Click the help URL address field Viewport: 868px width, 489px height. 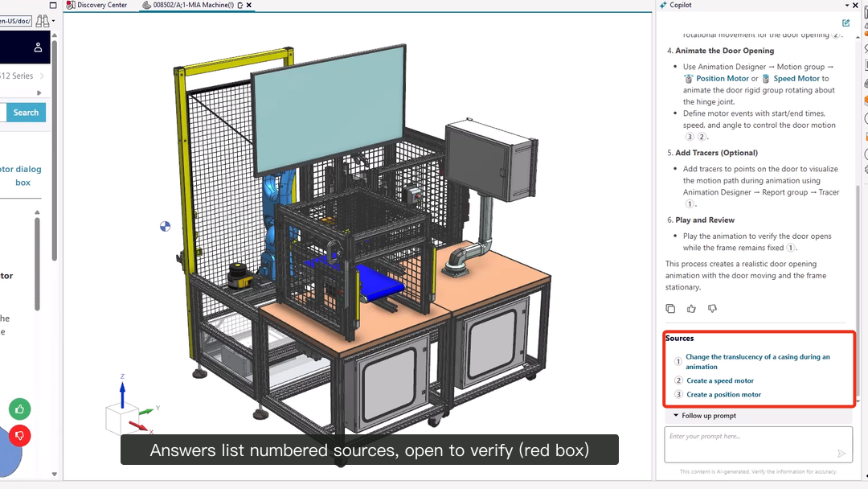15,21
